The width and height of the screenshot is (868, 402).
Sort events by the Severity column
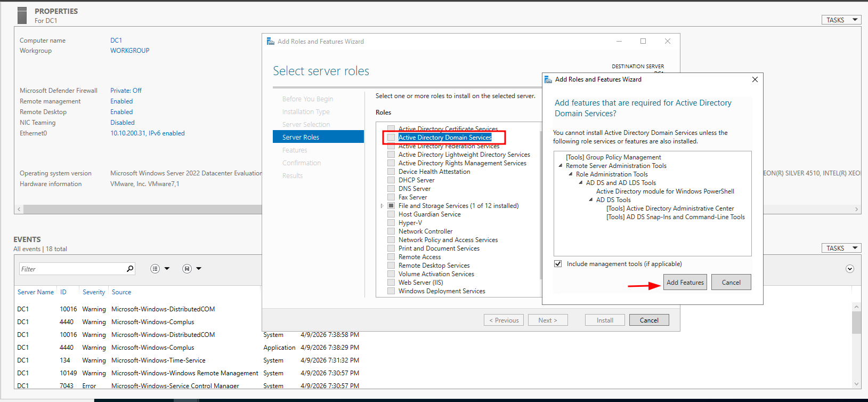pyautogui.click(x=94, y=292)
